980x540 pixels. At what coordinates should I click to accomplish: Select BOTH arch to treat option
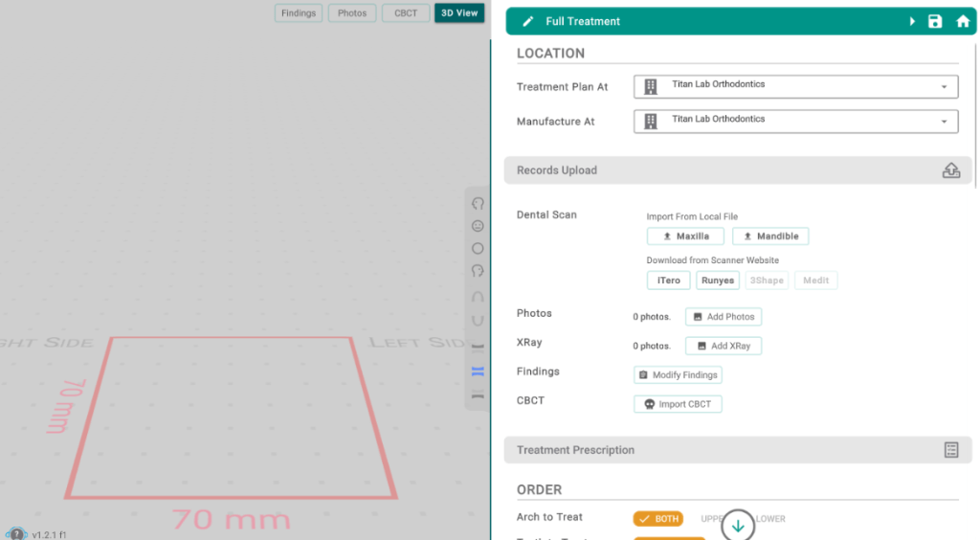click(x=658, y=519)
